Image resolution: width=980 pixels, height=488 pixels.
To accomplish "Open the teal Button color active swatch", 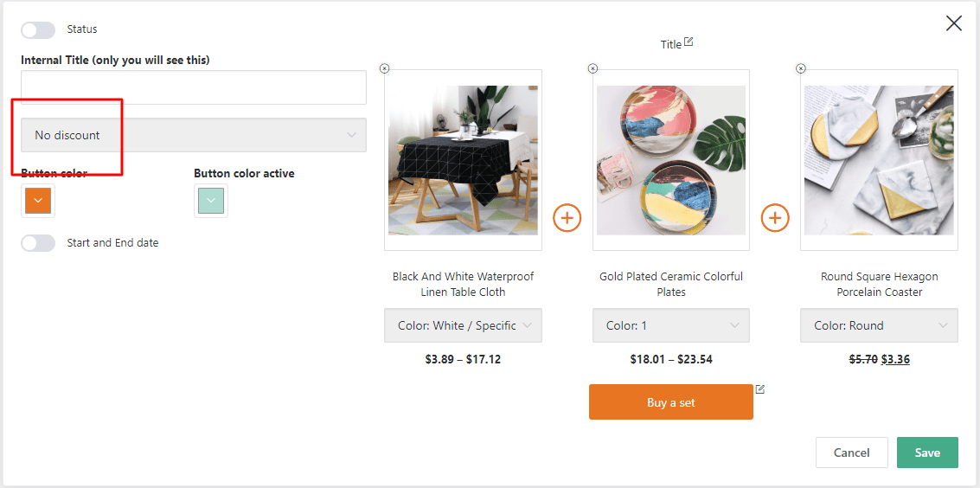I will click(211, 201).
